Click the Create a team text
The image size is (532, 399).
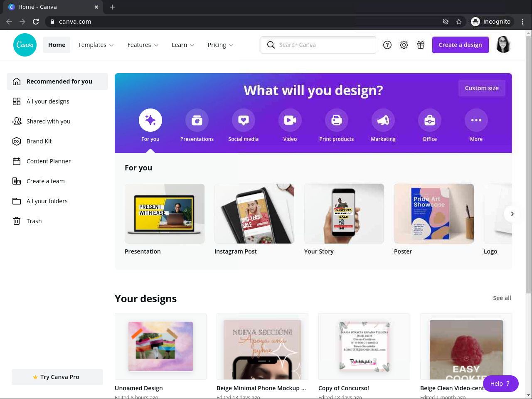[x=46, y=181]
